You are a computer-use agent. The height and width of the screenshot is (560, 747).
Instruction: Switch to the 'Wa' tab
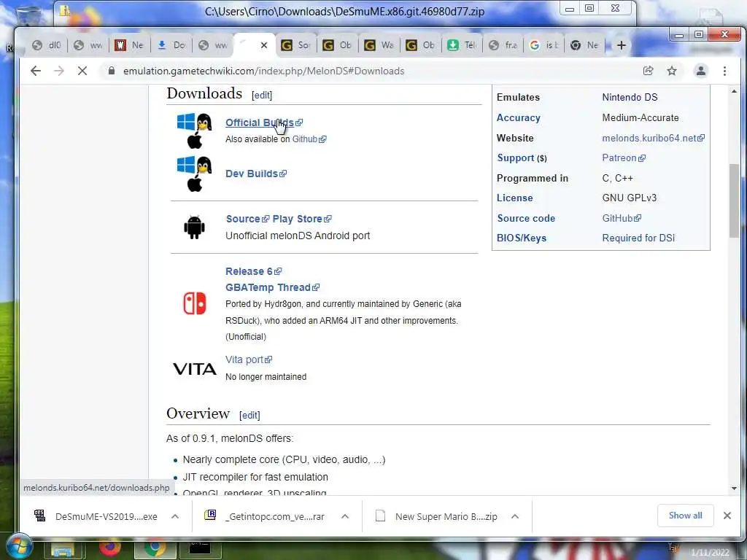[x=379, y=45]
